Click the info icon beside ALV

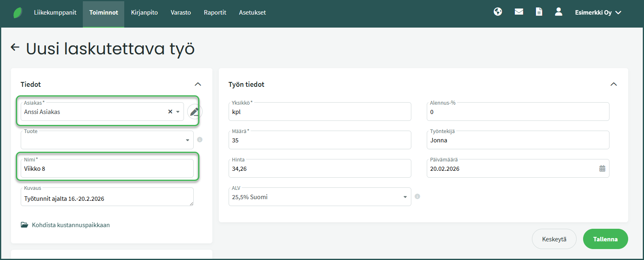point(417,197)
